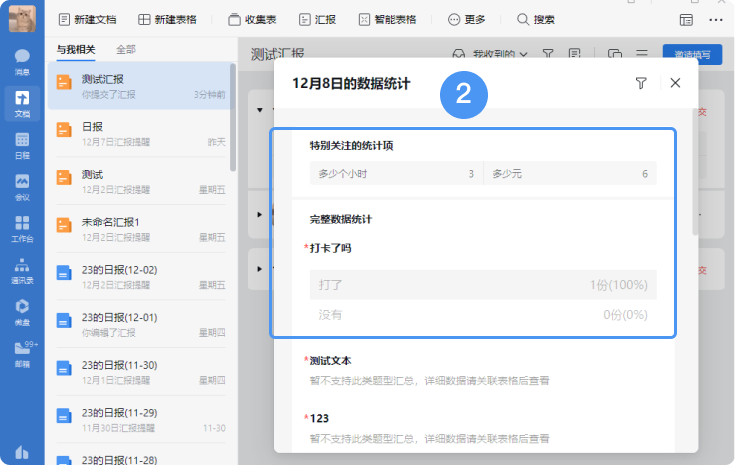
Task: Open 日报 item in list
Action: click(x=139, y=134)
